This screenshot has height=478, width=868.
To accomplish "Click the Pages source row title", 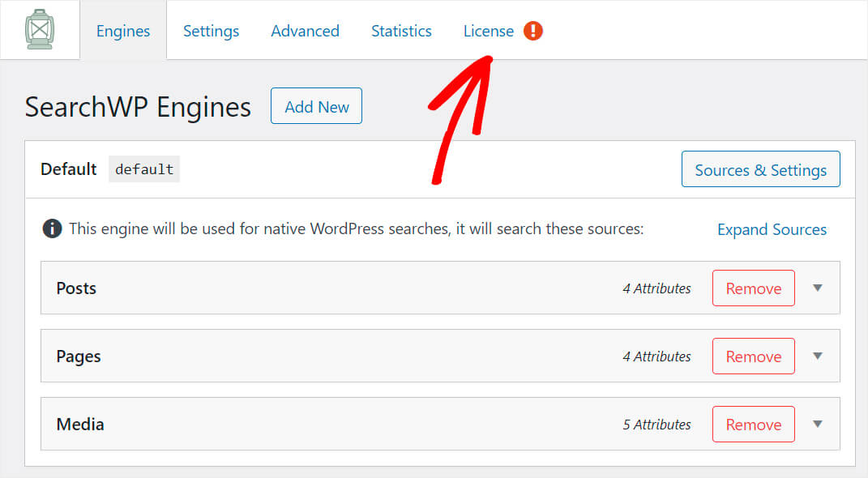I will pos(79,356).
